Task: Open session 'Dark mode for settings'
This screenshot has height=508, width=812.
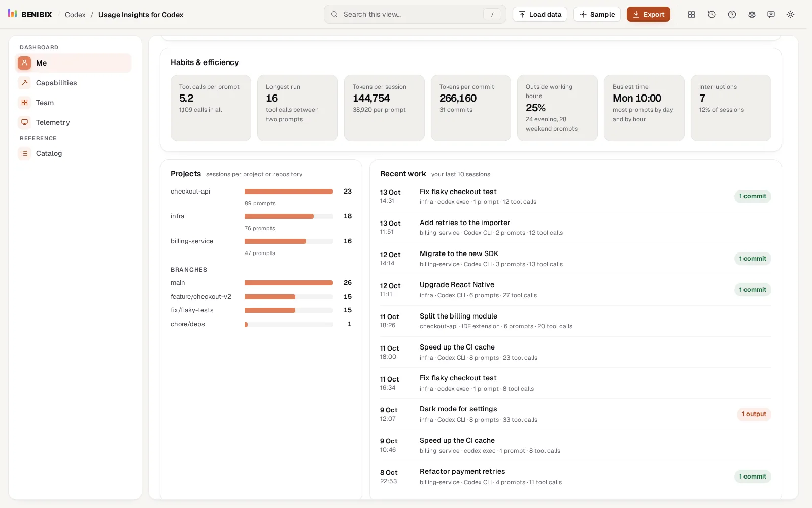Action: (x=576, y=414)
